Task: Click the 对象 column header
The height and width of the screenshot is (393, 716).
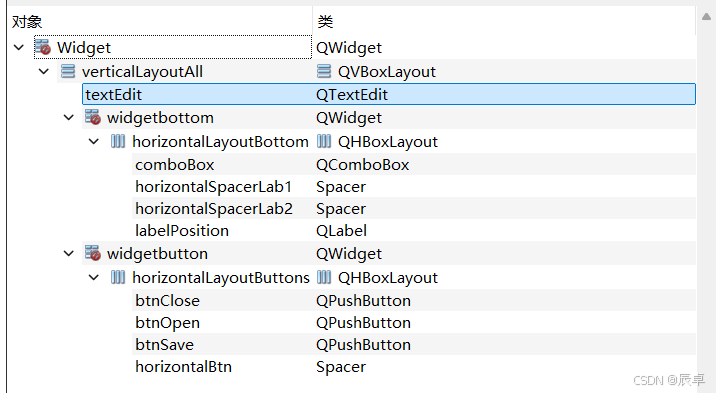Action: point(27,21)
